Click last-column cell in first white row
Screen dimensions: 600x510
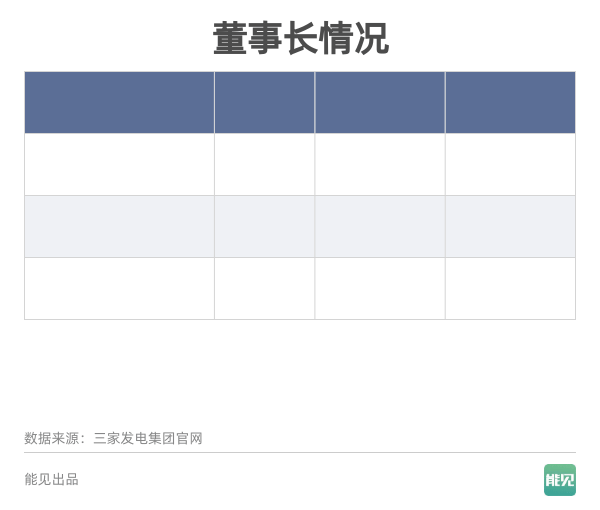pyautogui.click(x=510, y=165)
